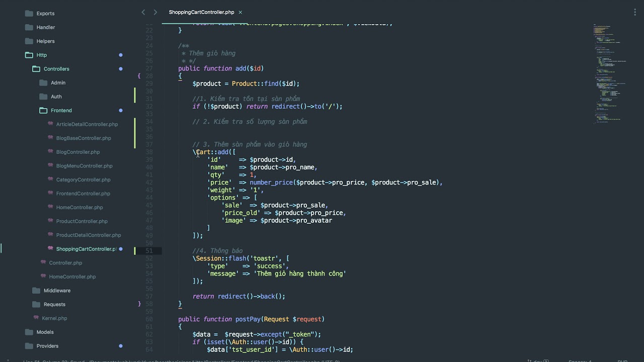Click line number 38 in the gutter
This screenshot has width=644, height=362.
point(149,152)
